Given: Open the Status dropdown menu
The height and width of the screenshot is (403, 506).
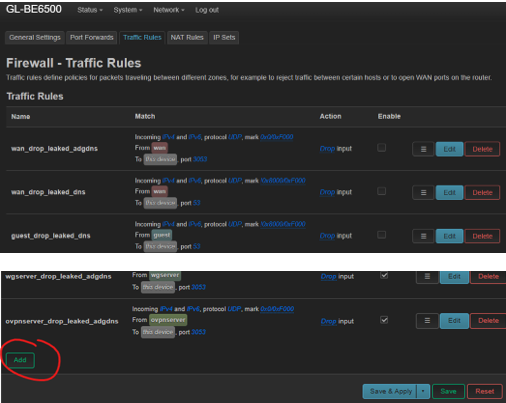Looking at the screenshot, I should coord(90,10).
